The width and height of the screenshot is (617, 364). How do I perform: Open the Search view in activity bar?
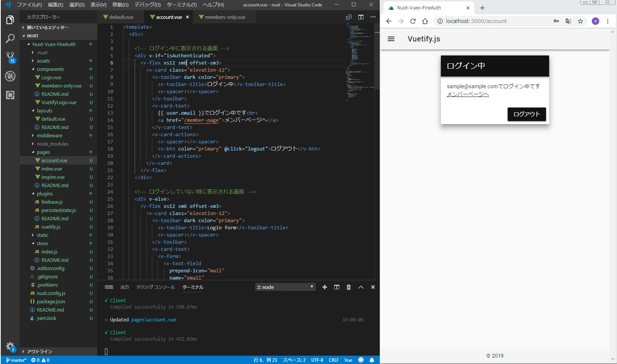coord(10,38)
